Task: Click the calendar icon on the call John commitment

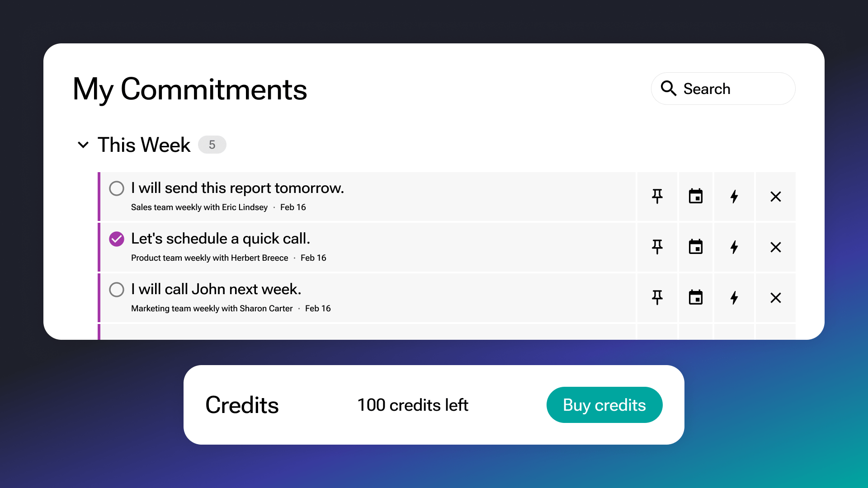Action: [695, 298]
